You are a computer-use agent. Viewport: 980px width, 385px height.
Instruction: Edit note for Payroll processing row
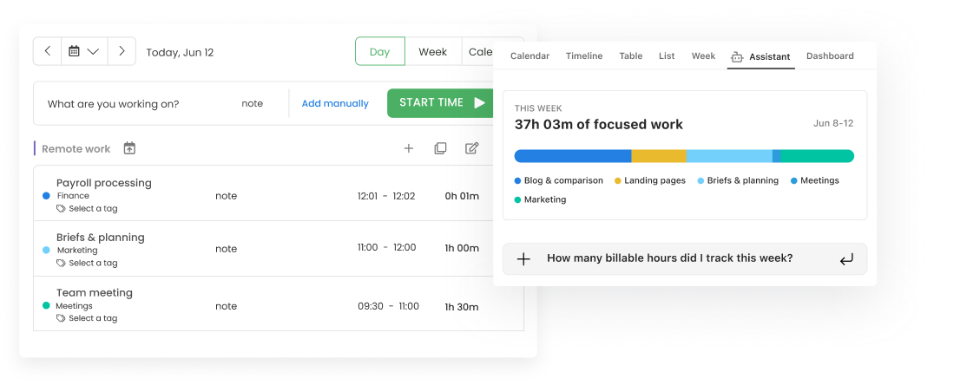tap(227, 196)
